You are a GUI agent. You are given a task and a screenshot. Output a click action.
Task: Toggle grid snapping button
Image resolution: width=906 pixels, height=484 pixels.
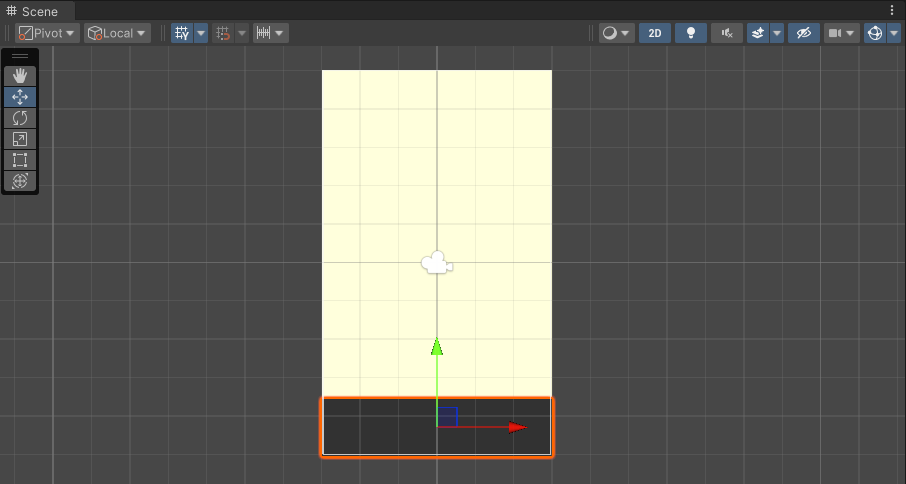[x=223, y=33]
